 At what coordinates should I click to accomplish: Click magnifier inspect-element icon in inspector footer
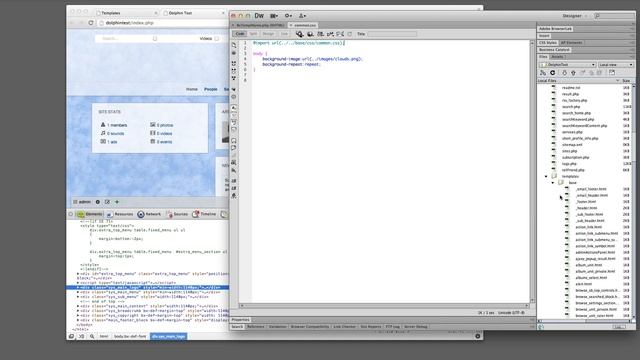[x=92, y=336]
